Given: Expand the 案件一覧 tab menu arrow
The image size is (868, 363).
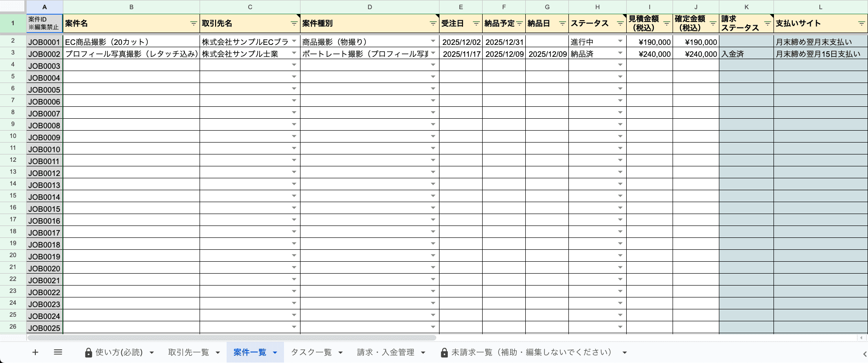Looking at the screenshot, I should pos(275,352).
